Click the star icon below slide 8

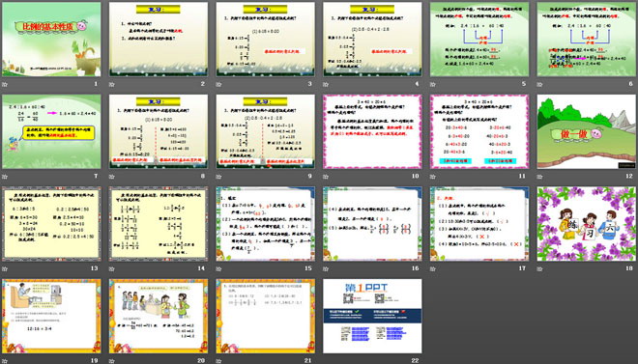coord(112,177)
